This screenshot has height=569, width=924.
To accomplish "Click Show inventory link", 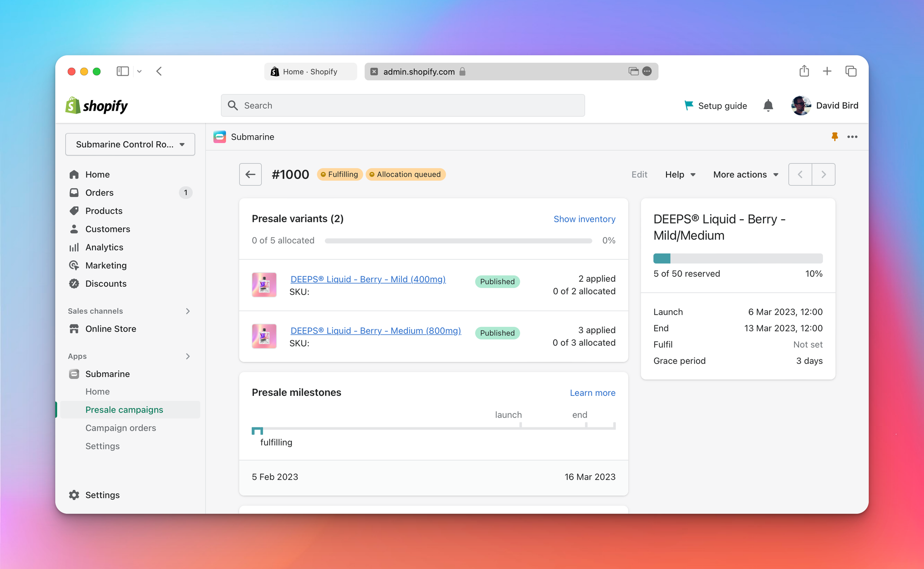I will tap(584, 218).
